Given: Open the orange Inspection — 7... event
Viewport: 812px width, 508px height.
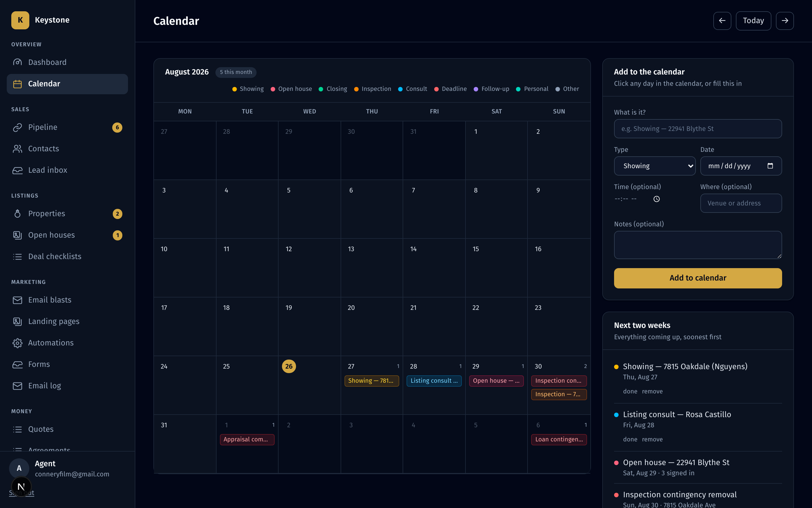Looking at the screenshot, I should [559, 395].
